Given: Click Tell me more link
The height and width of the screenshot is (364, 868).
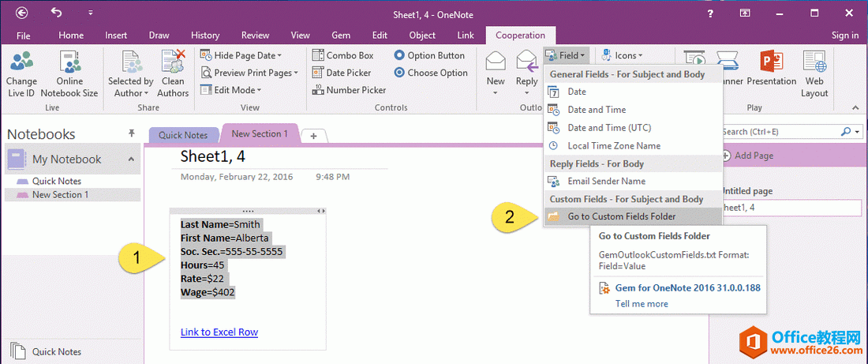Looking at the screenshot, I should 642,304.
